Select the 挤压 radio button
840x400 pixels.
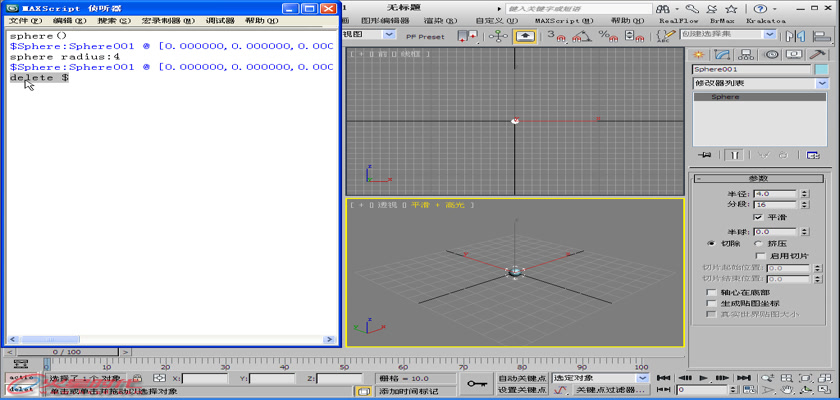click(x=758, y=243)
